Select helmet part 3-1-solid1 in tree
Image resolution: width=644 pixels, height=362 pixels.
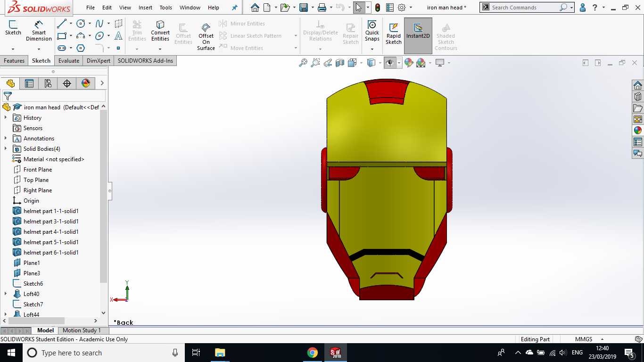51,222
